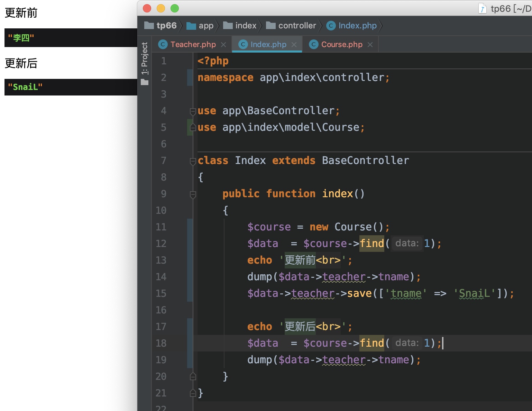Click the Course.php tab class icon
This screenshot has width=532, height=411.
pyautogui.click(x=314, y=45)
